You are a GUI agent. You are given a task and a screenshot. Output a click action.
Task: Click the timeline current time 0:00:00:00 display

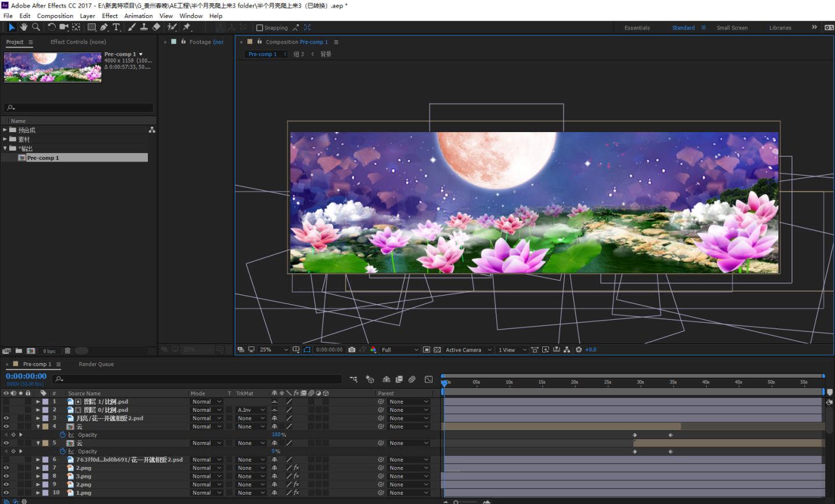pyautogui.click(x=26, y=377)
